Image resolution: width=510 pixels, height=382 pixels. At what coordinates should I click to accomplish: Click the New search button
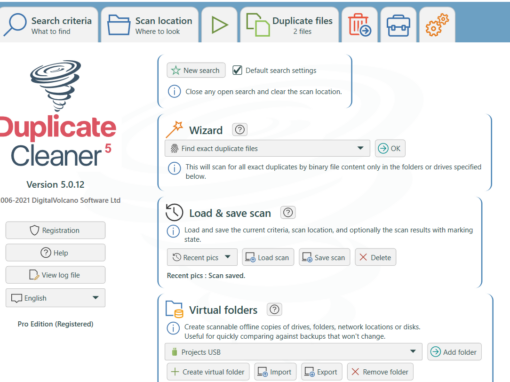(196, 70)
